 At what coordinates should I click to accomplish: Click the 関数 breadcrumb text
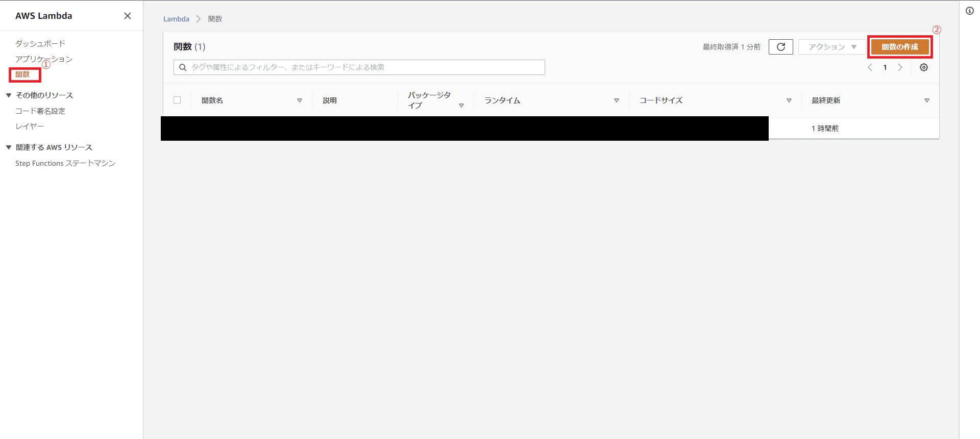click(215, 19)
